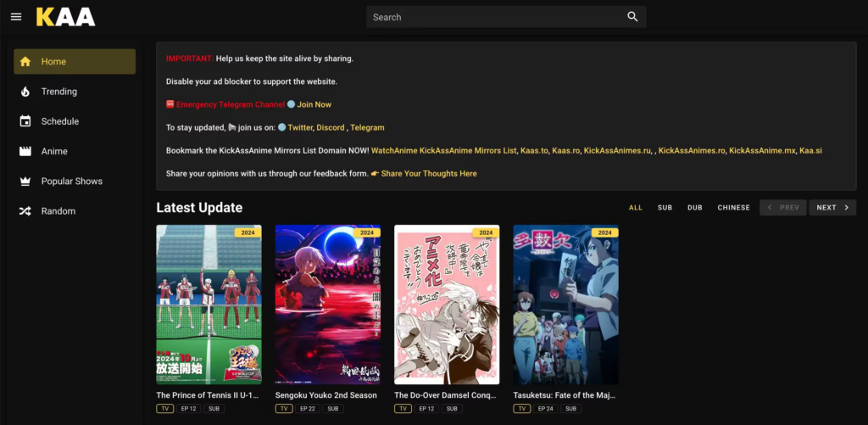868x425 pixels.
Task: Open the Trending sidebar item
Action: 75,92
